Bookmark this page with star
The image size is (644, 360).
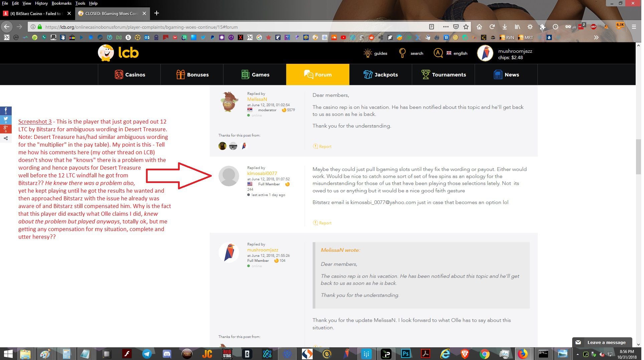(466, 27)
